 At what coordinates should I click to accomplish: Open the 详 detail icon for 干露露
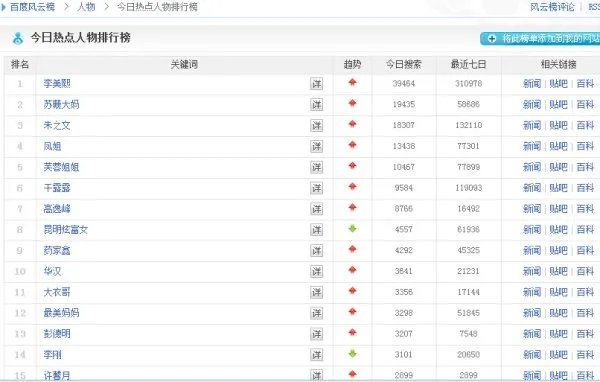[316, 188]
